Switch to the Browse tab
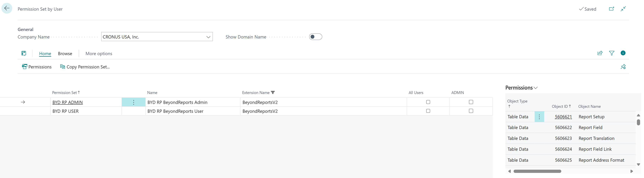This screenshot has height=178, width=644. [x=65, y=54]
